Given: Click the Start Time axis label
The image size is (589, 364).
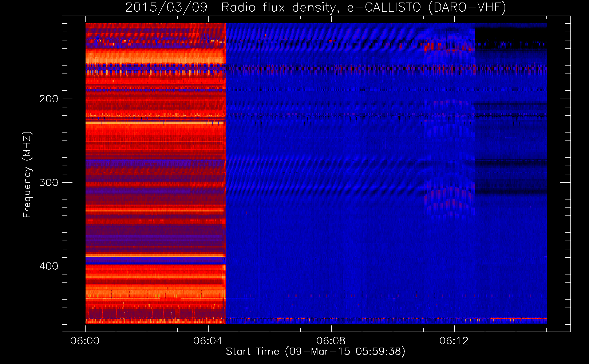Looking at the screenshot, I should [x=316, y=351].
